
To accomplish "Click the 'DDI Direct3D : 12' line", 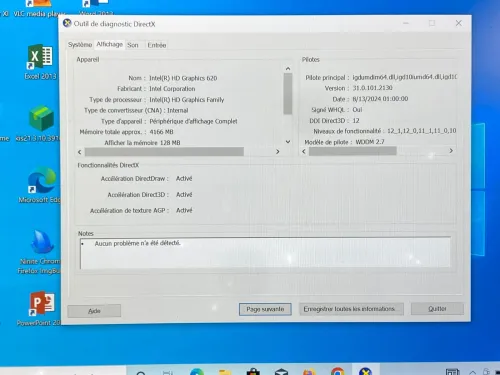I will [x=334, y=121].
